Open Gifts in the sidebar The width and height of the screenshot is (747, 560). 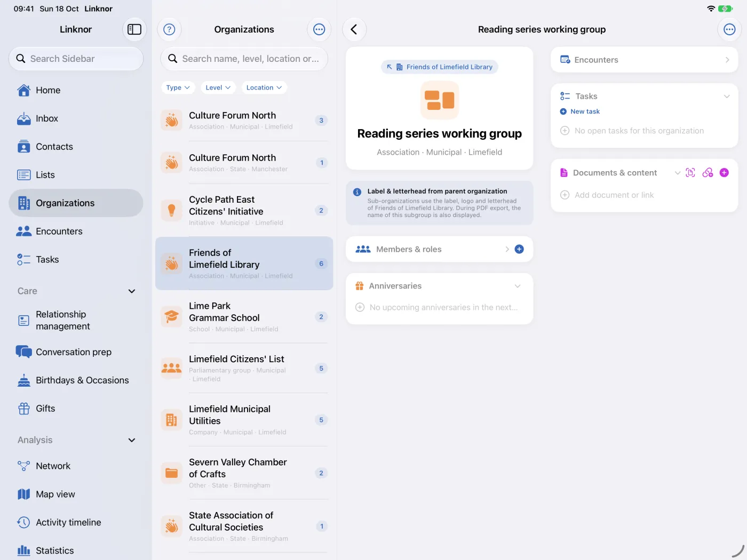(x=76, y=409)
